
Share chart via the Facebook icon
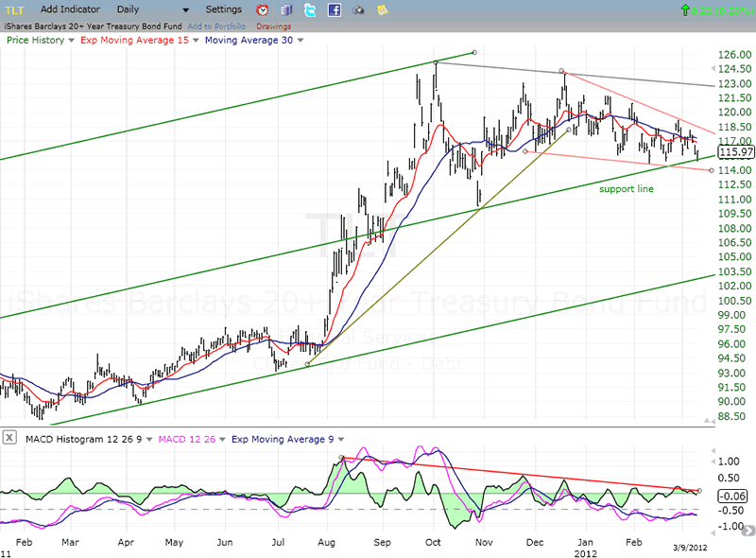(335, 9)
